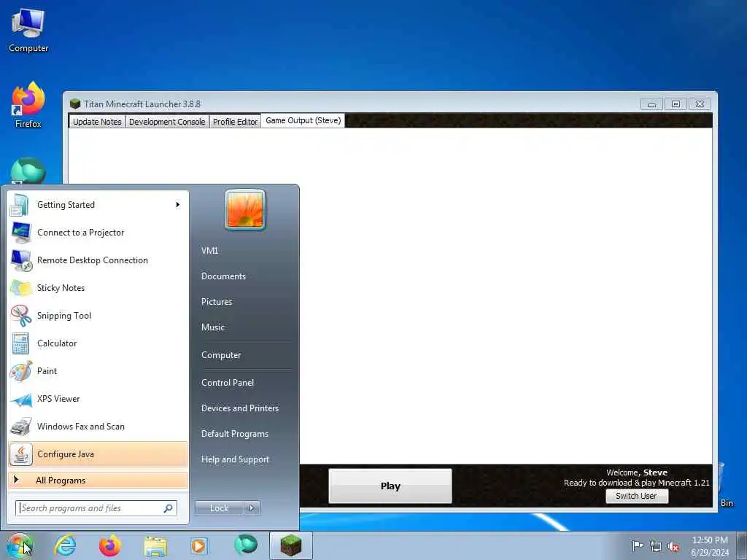Click the teal globe taskbar icon

pyautogui.click(x=246, y=545)
